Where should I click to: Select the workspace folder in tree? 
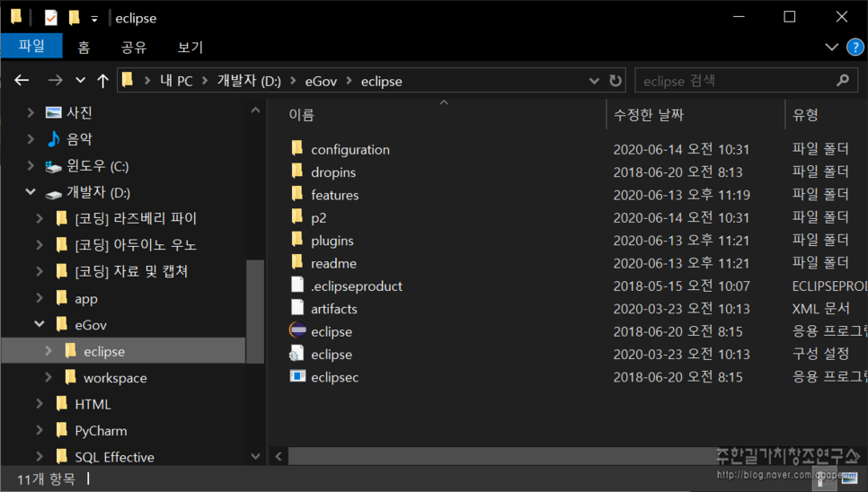[x=115, y=378]
